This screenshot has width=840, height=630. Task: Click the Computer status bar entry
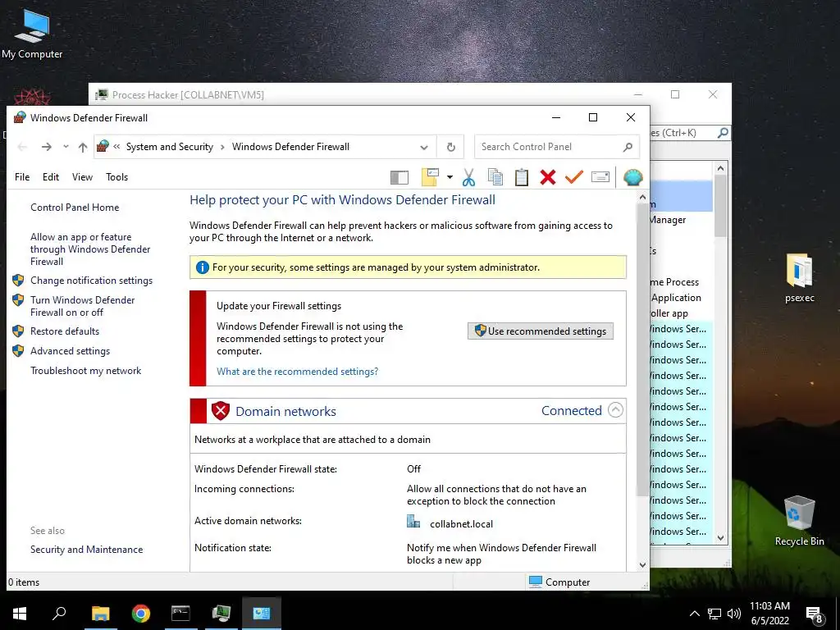(x=559, y=582)
